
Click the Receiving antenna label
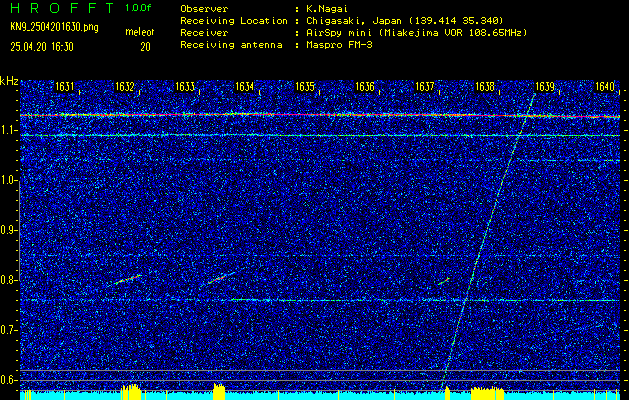pos(231,45)
